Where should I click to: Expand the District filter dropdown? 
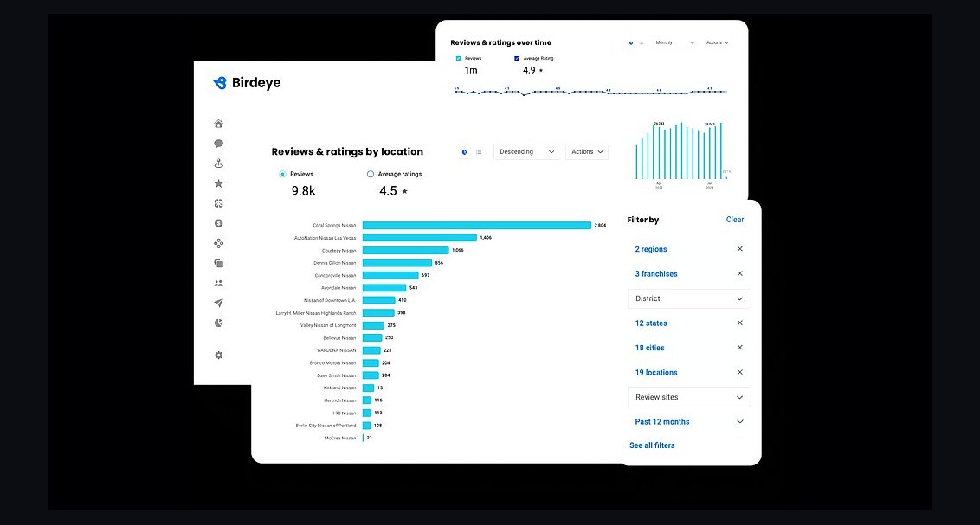[x=689, y=298]
